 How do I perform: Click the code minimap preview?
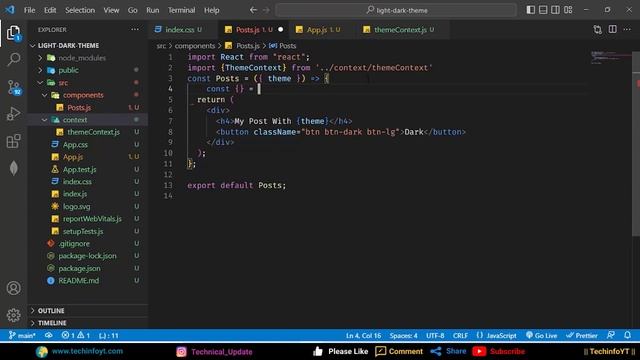click(610, 57)
